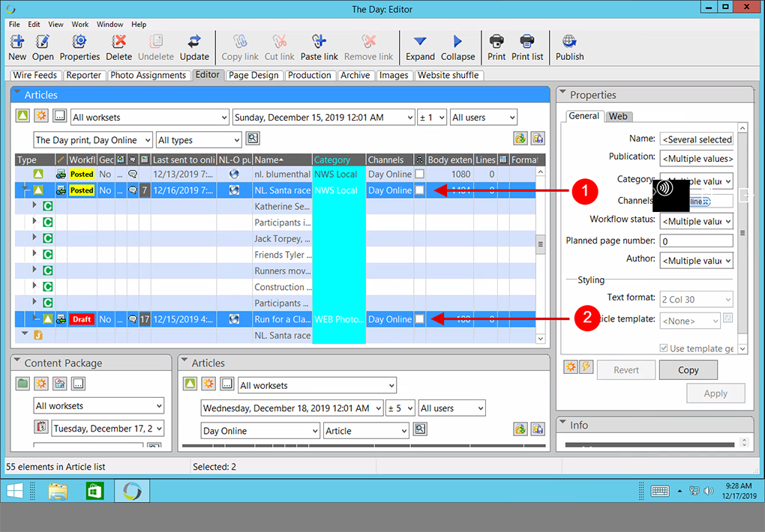
Task: Open Properties from the toolbar
Action: tap(79, 47)
